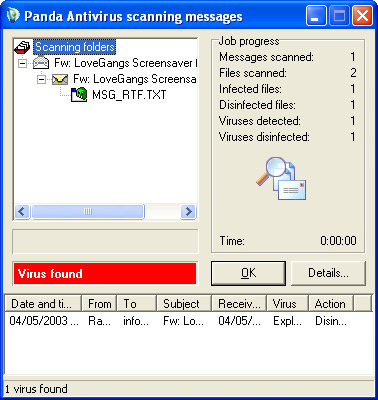Click the magnifier scanning mail icon
Screen dimensions: 378x400
[281, 178]
